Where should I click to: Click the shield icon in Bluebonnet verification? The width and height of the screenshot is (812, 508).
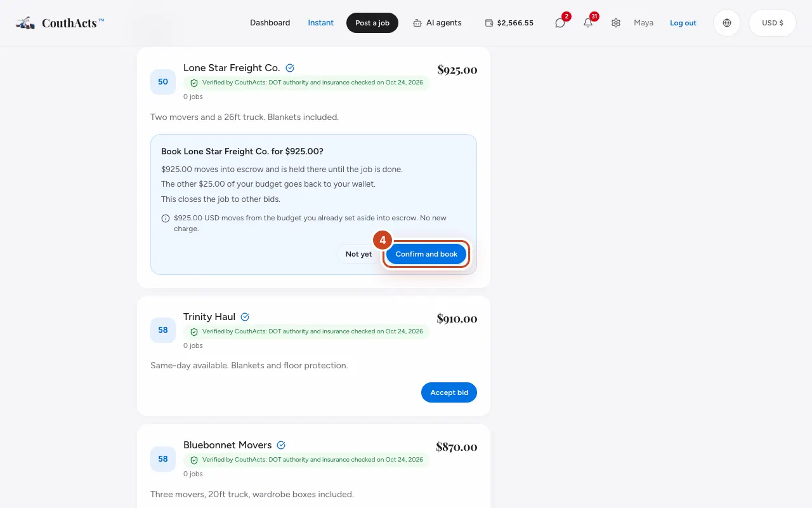click(x=194, y=460)
